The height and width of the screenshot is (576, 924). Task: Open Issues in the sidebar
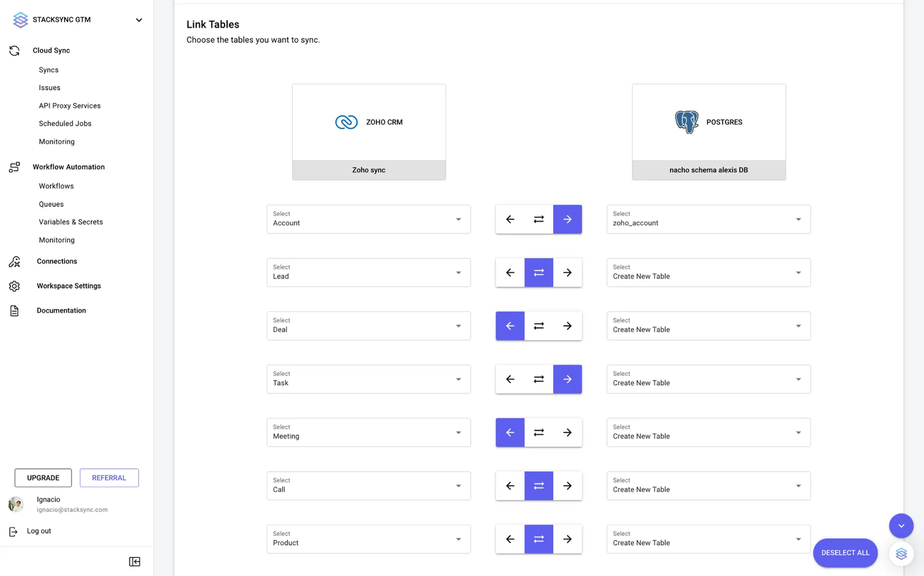tap(50, 88)
